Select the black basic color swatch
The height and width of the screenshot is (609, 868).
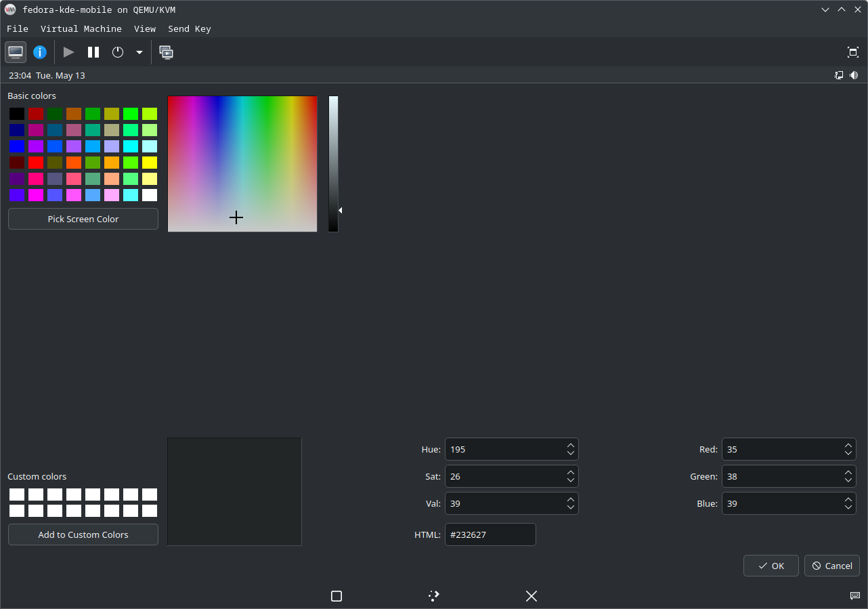coord(17,114)
